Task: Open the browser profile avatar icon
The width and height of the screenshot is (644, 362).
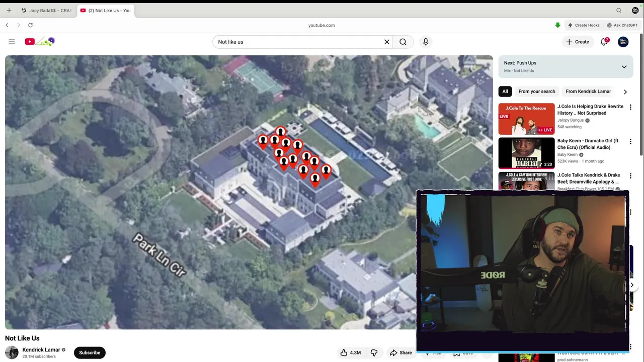Action: [635, 10]
